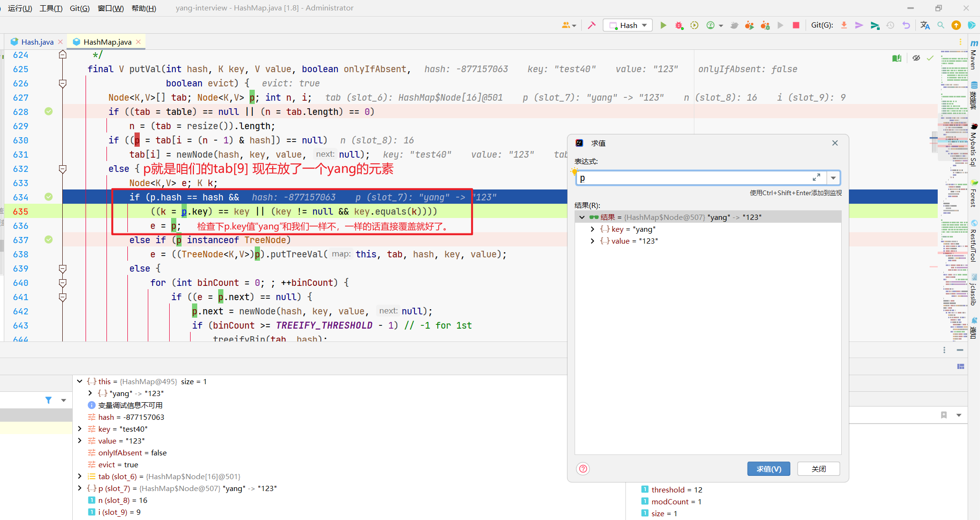Click Git push green arrow icon

(x=875, y=25)
